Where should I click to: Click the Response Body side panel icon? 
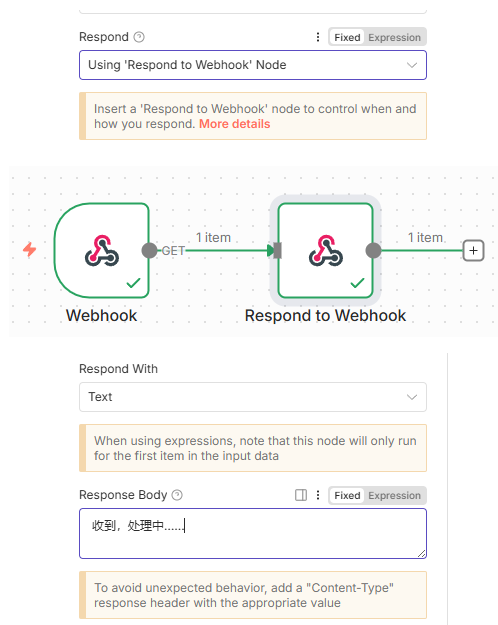(301, 495)
